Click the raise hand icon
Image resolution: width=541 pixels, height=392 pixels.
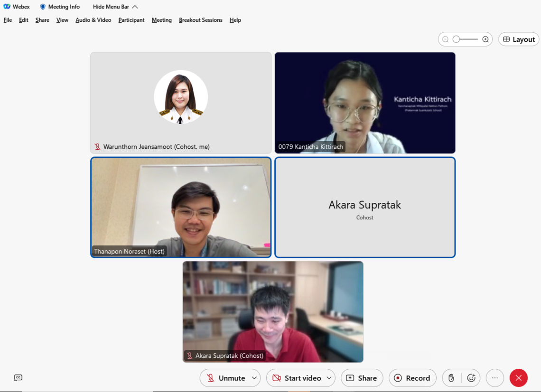point(451,378)
